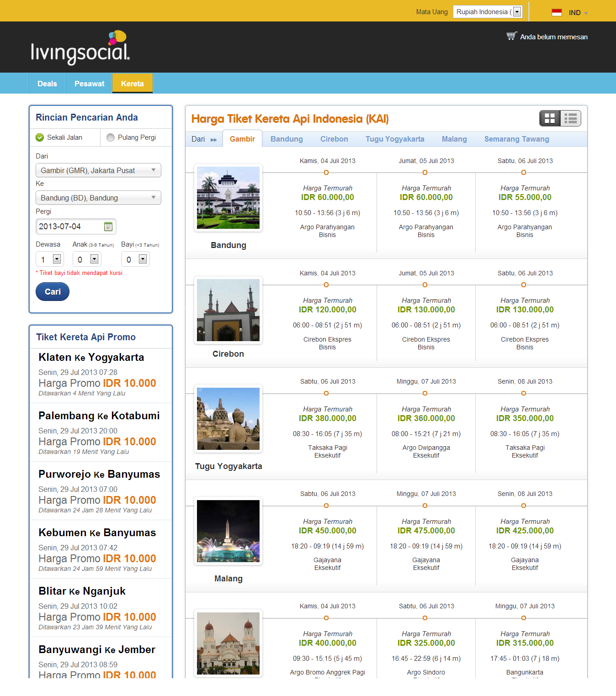Open the Dewasa passenger count dropdown
Screen dimensions: 616x696
49,259
